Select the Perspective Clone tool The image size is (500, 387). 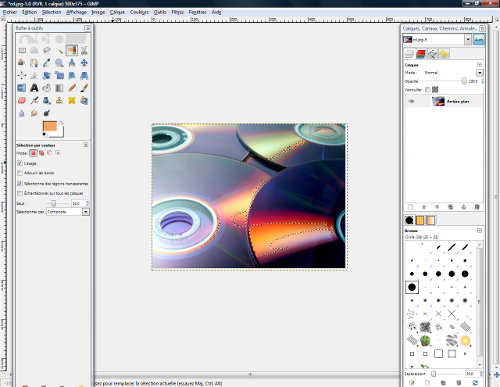84,100
